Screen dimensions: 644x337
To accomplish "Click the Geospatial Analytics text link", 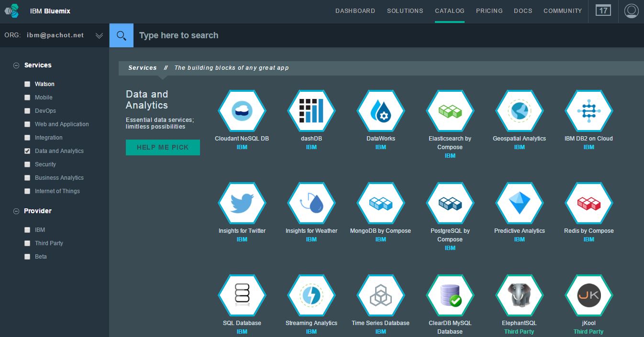I will pyautogui.click(x=519, y=139).
